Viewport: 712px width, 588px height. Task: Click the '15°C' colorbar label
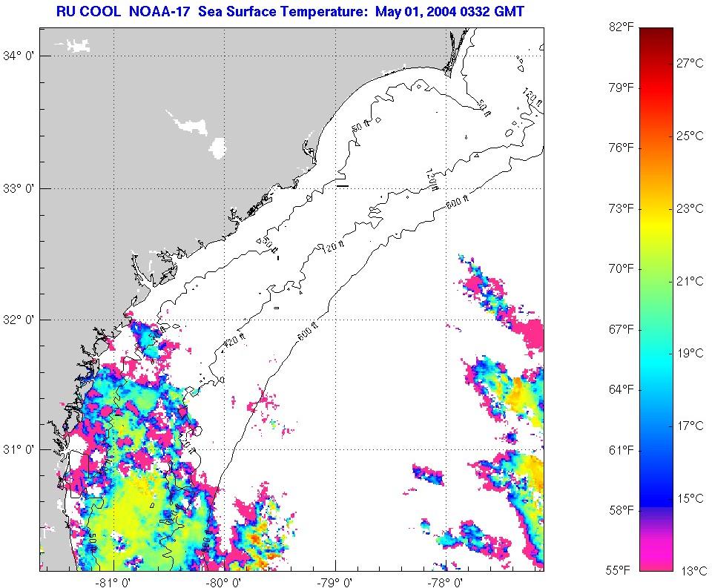(690, 498)
